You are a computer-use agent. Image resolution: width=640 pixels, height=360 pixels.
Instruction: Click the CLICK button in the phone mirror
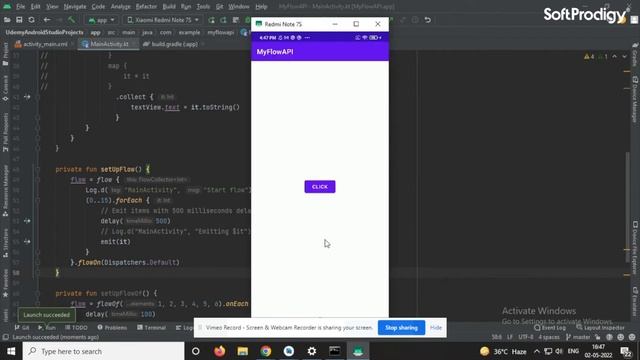(x=320, y=187)
